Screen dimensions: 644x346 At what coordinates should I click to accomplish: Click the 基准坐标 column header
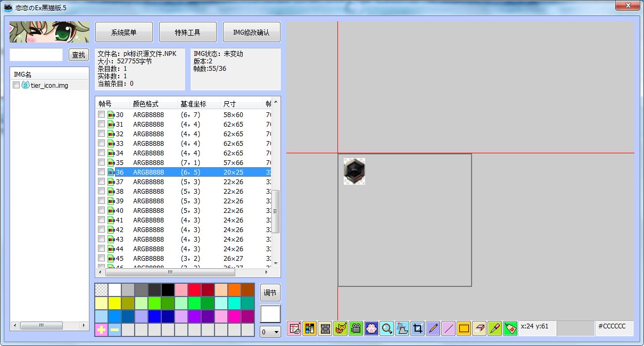click(x=199, y=104)
